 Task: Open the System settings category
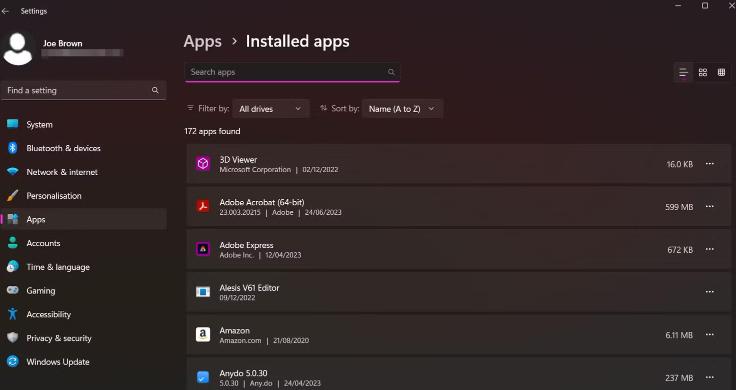pos(84,124)
